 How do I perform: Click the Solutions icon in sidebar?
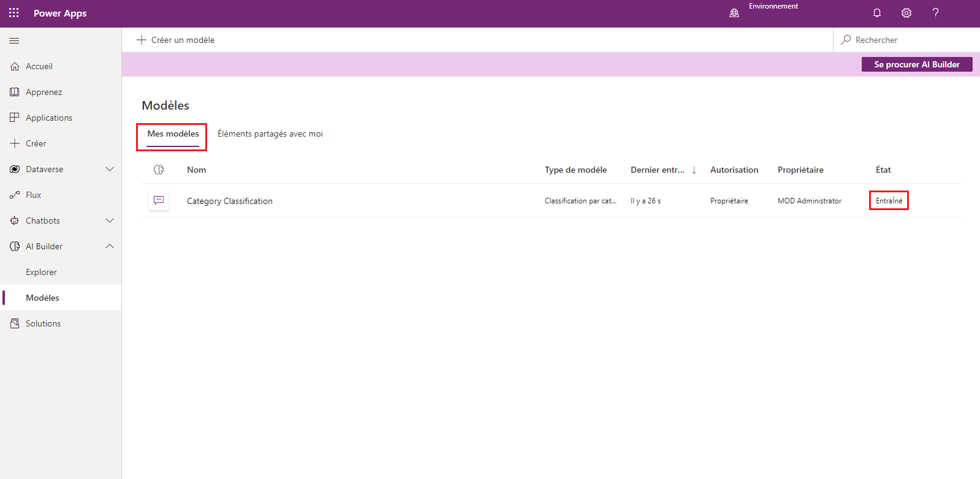coord(15,323)
